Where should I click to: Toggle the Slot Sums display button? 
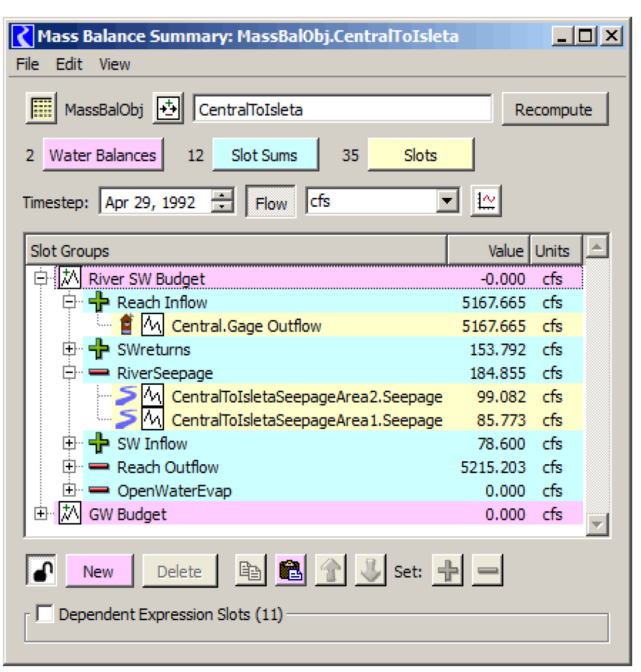click(x=265, y=155)
